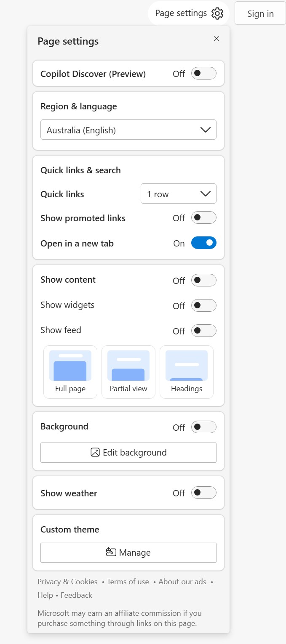Disable Open in a new tab toggle

pyautogui.click(x=204, y=243)
